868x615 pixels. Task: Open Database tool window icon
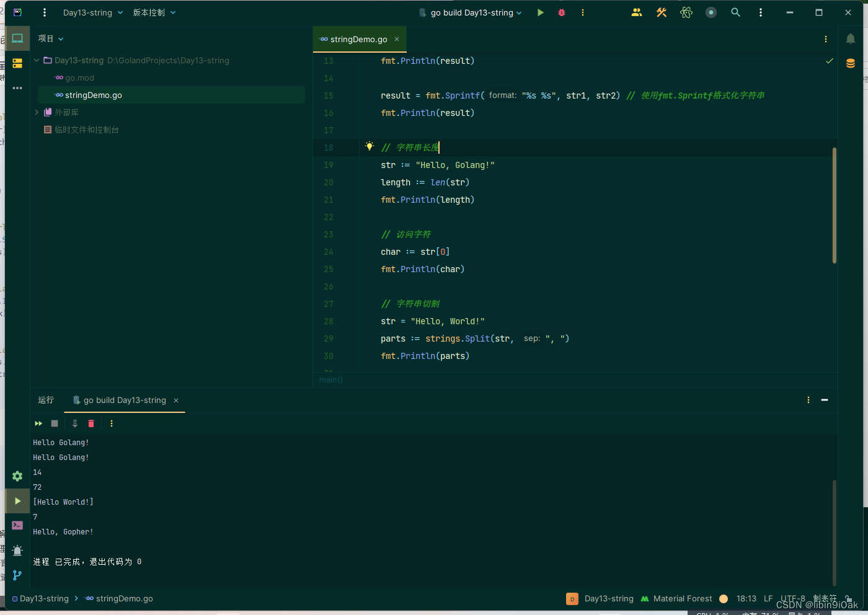tap(851, 63)
